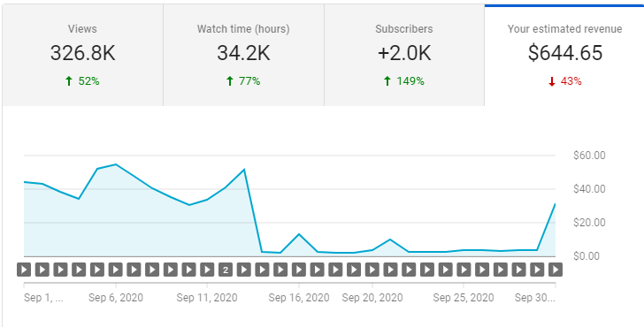Viewport: 644px width, 327px height.
Task: Click the last video marker for Sep 30
Action: 556,270
